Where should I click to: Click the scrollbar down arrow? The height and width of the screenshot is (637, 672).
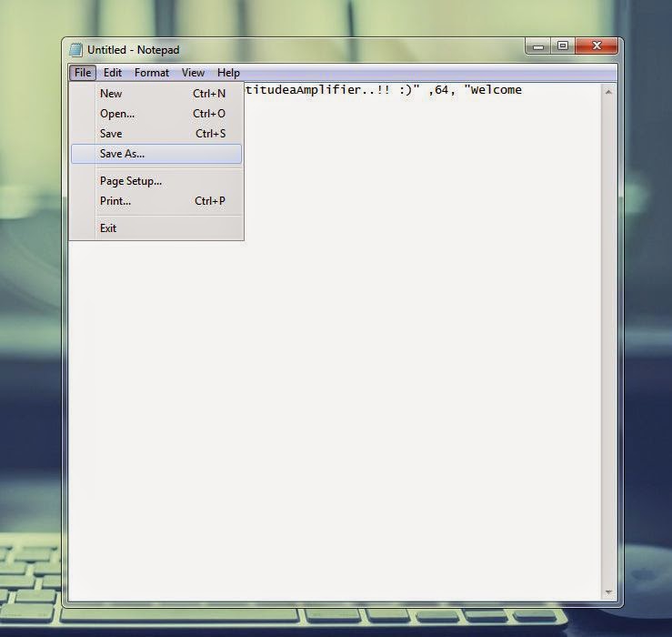point(608,592)
